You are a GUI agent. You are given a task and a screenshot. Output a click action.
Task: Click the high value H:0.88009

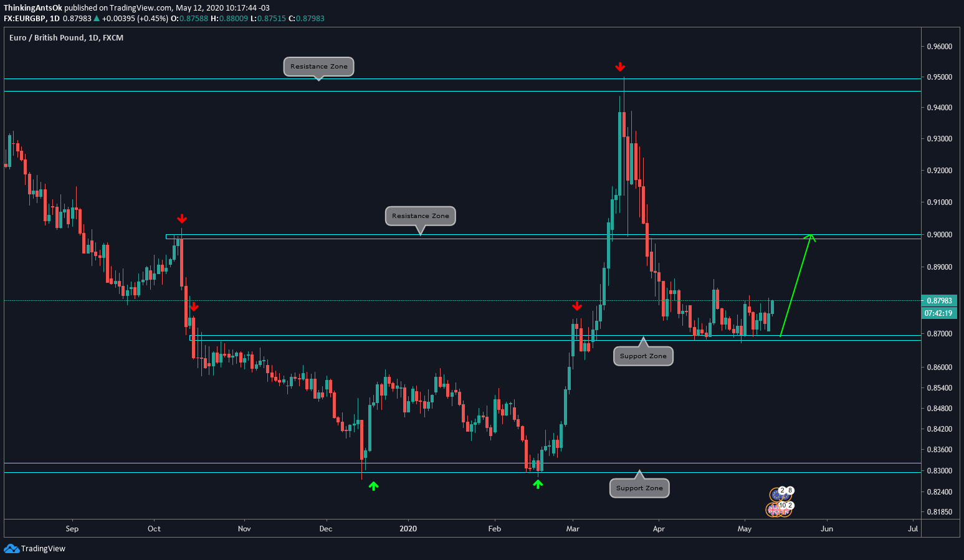click(x=229, y=19)
